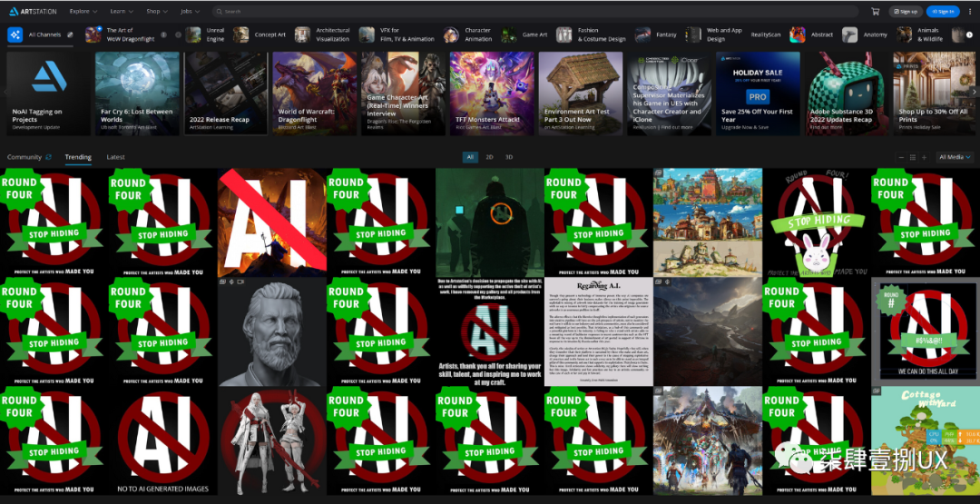Open the Regarding A.I. letter thumbnail
The height and width of the screenshot is (504, 980).
point(599,332)
